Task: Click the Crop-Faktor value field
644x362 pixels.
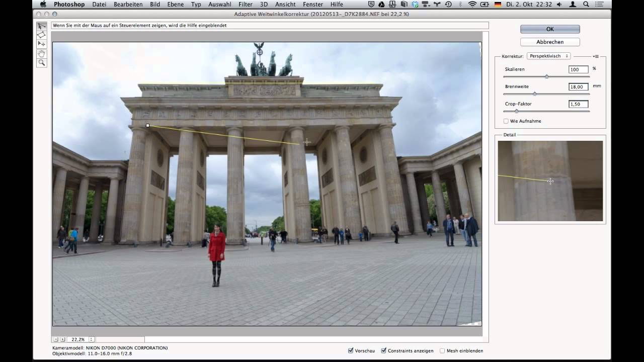Action: click(579, 104)
